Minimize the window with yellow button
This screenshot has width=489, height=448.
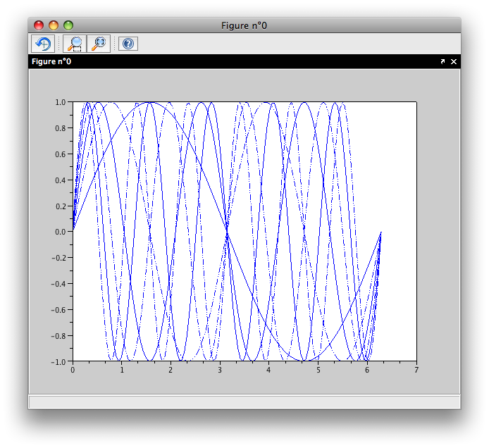click(x=54, y=25)
